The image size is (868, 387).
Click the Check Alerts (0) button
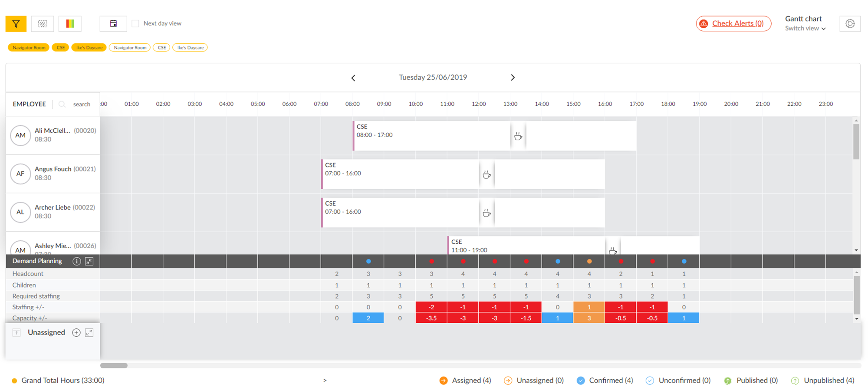[x=733, y=23]
